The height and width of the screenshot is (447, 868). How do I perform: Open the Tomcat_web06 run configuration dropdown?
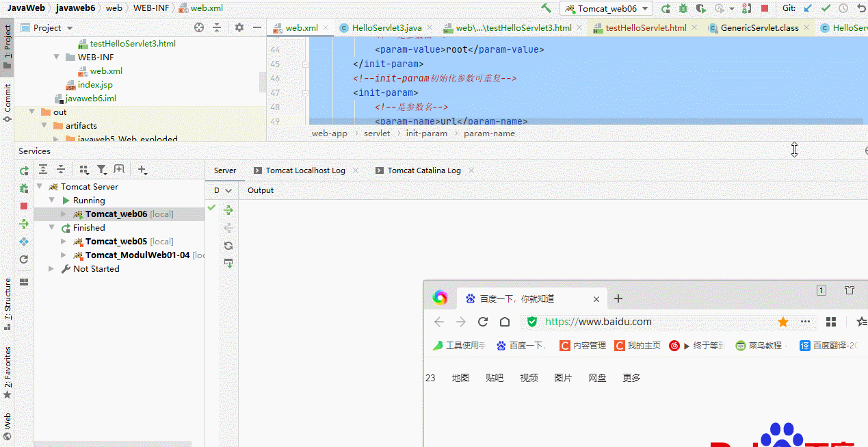click(x=606, y=8)
